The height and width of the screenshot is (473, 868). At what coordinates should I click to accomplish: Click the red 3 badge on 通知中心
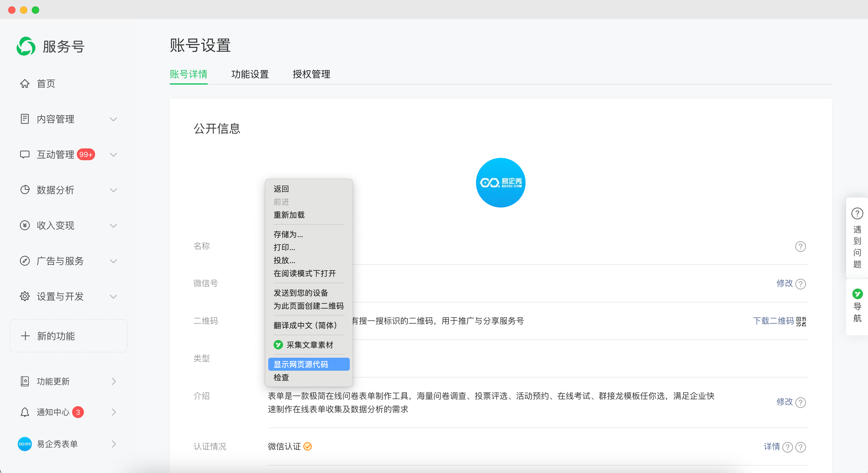(x=78, y=412)
